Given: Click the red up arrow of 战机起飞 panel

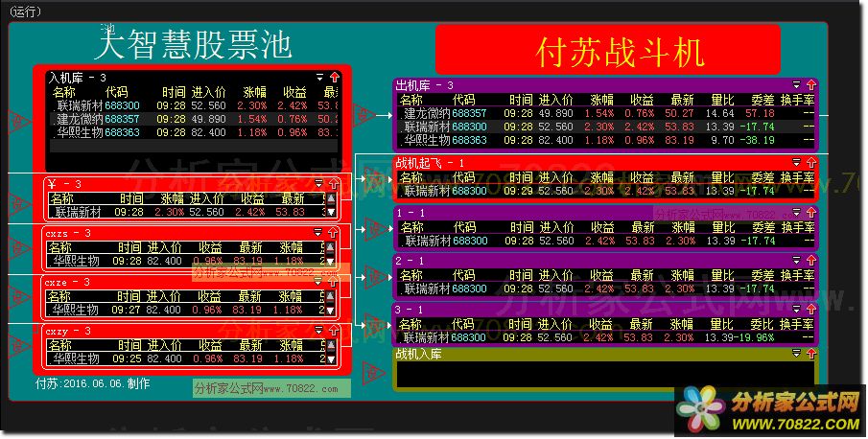Looking at the screenshot, I should 811,162.
